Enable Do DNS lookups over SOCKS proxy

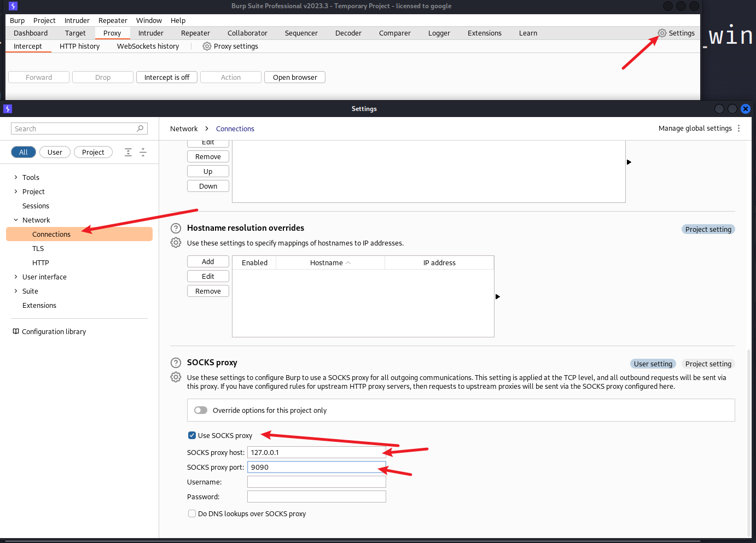(192, 514)
